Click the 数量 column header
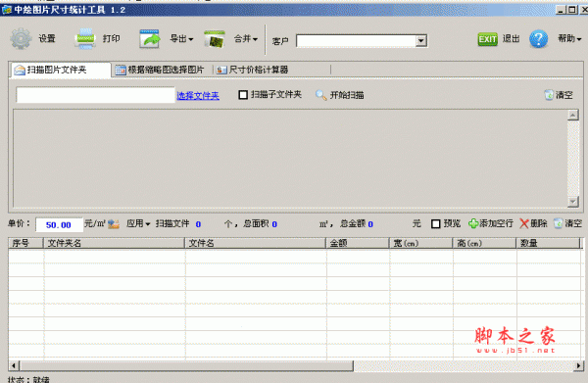588x383 pixels. (548, 243)
